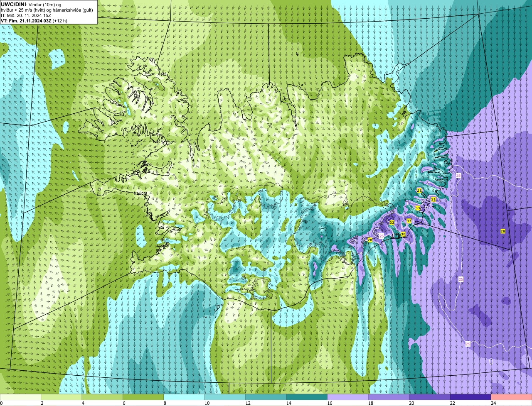Click the 'Vindur (10m) og' legend text
The image size is (532, 406).
click(x=45, y=4)
